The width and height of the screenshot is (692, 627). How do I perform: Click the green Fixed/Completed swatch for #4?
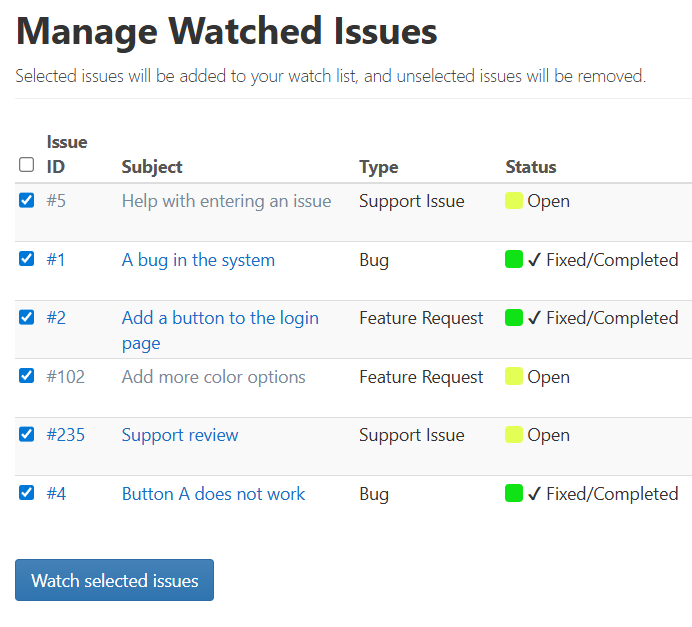point(514,494)
